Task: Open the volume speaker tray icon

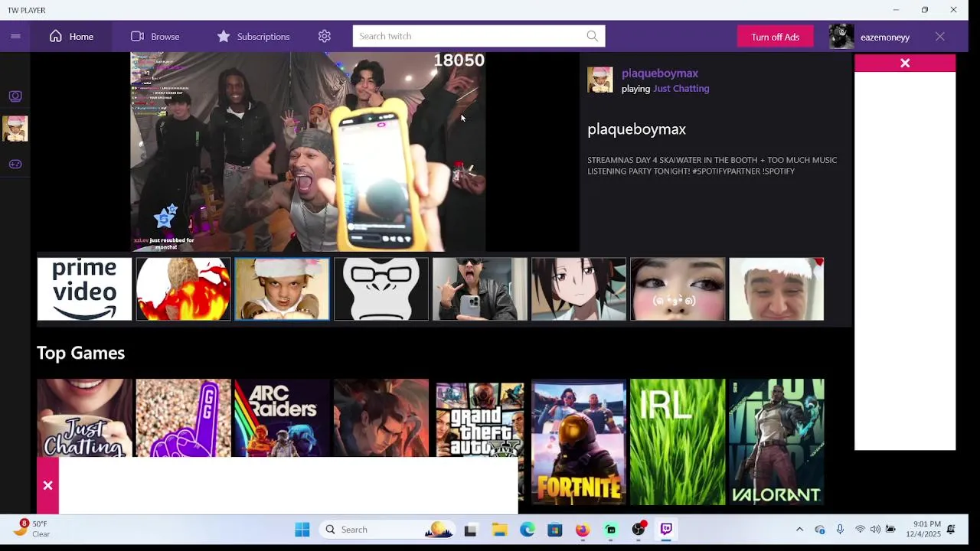Action: pos(875,530)
